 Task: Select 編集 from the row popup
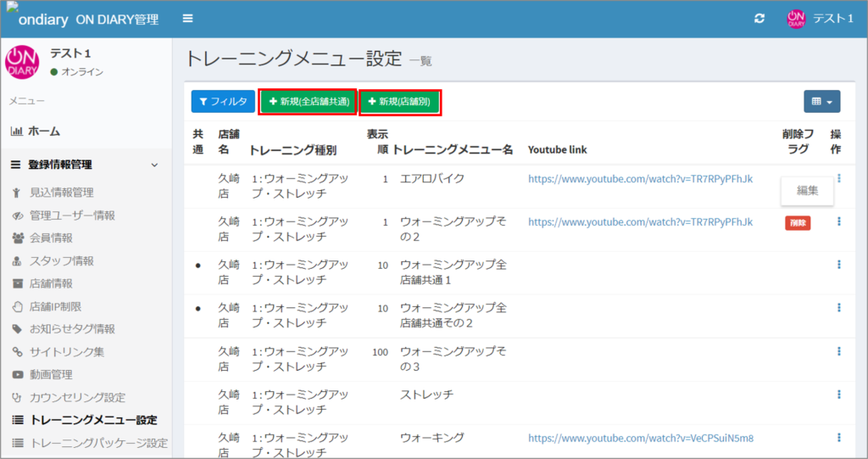(807, 191)
